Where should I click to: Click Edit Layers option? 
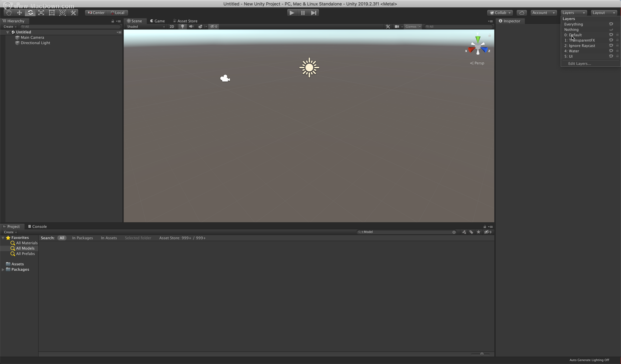(x=579, y=63)
